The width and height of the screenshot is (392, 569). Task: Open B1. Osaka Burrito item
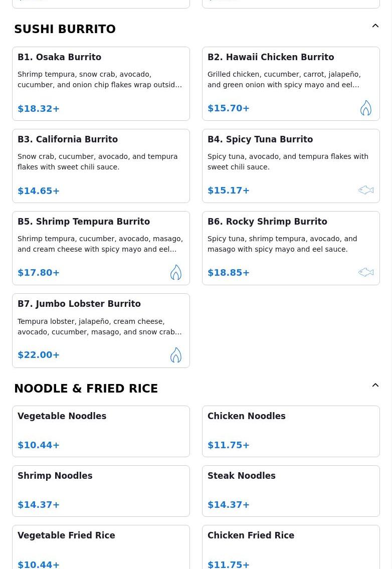tap(101, 83)
